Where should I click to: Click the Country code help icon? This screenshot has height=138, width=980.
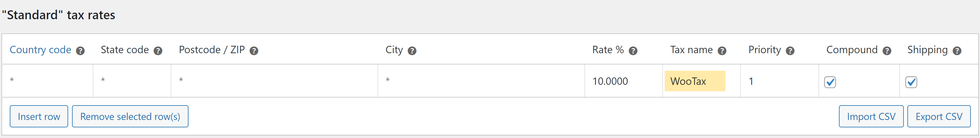(x=80, y=51)
